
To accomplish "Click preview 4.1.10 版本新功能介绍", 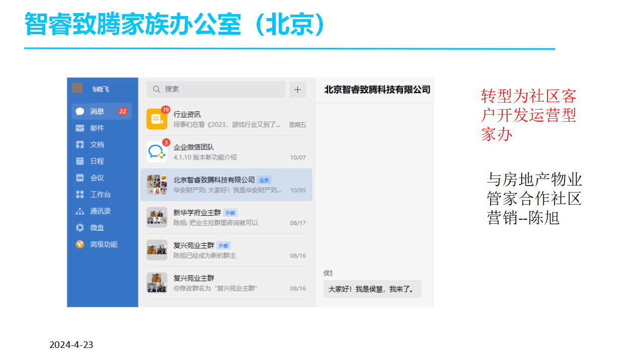I will click(x=205, y=157).
